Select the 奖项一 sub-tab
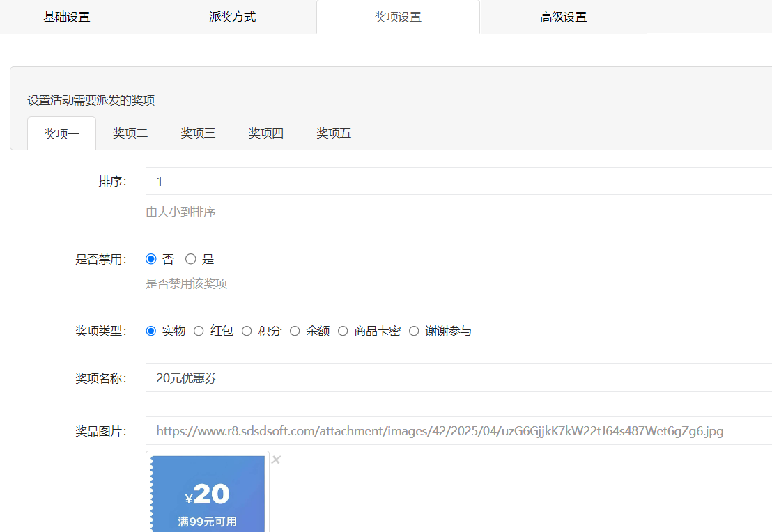 (61, 134)
